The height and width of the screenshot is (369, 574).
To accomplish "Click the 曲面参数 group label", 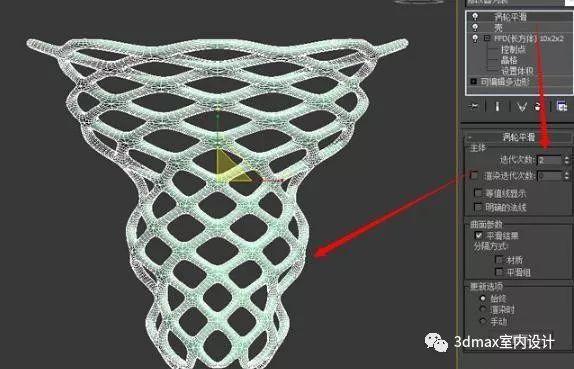I will coord(486,224).
